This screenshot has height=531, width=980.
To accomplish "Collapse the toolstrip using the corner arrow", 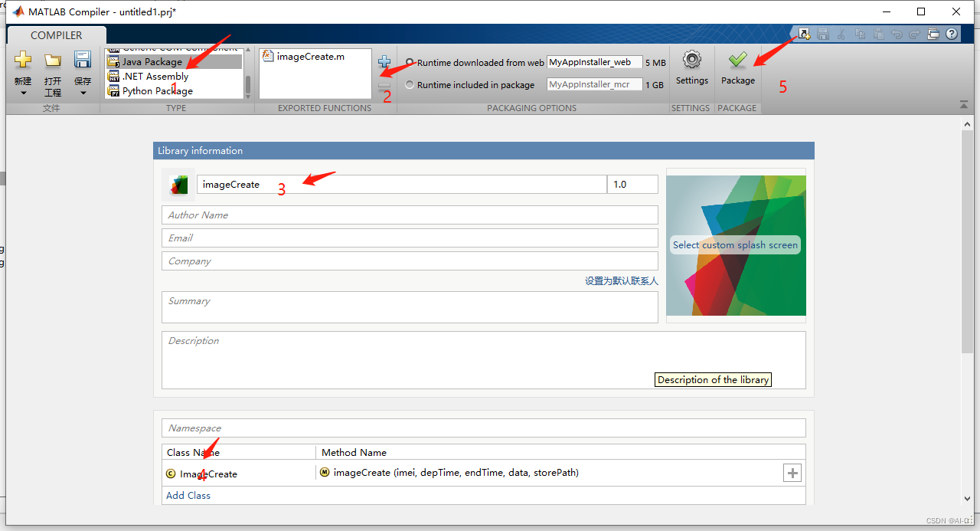I will click(963, 104).
